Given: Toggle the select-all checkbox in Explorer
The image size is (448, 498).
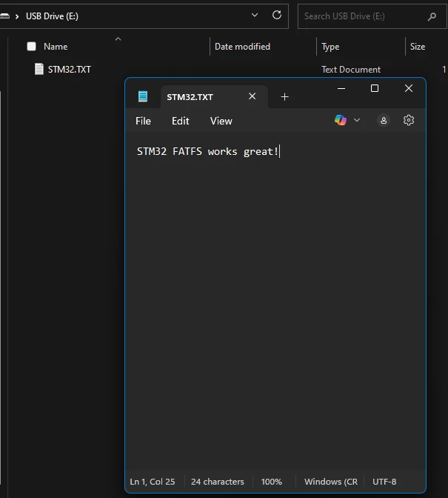Looking at the screenshot, I should click(31, 47).
